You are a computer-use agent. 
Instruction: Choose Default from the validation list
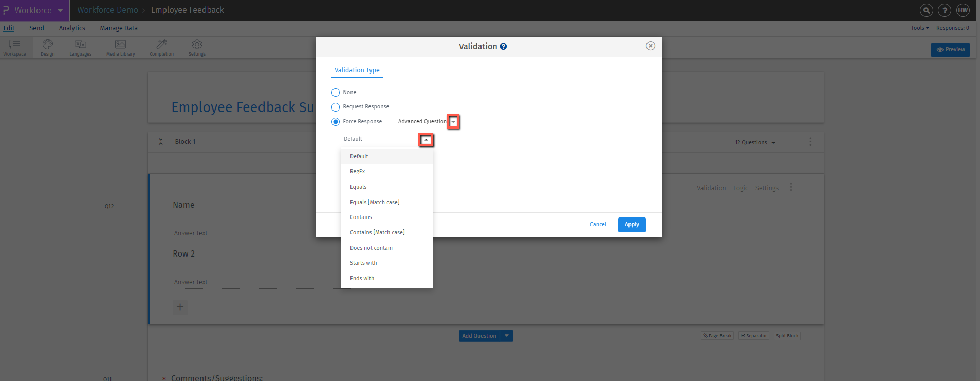tap(387, 156)
